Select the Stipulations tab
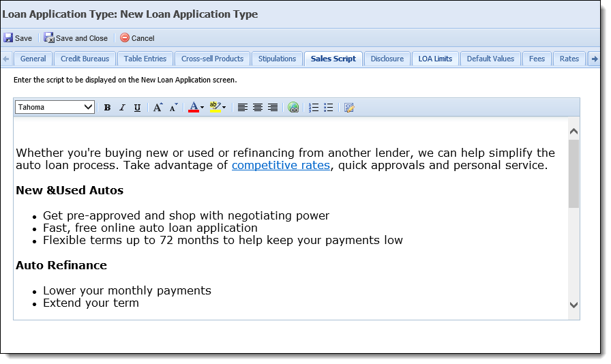 [277, 59]
